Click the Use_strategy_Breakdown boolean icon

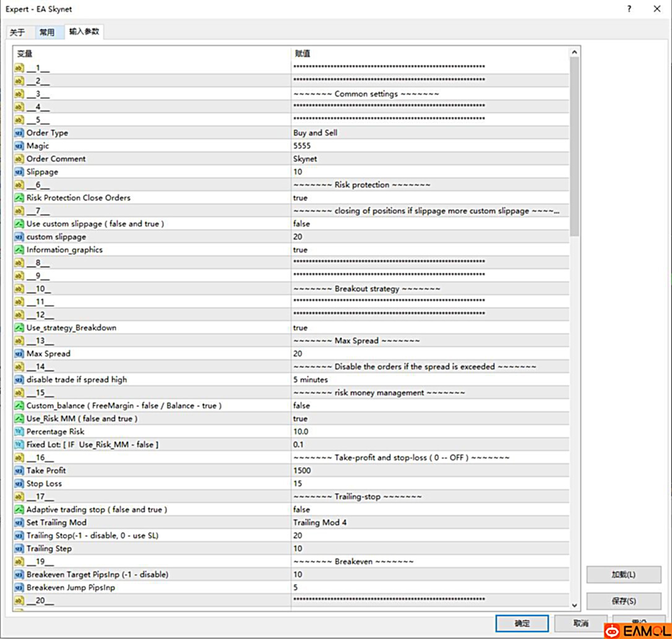click(19, 328)
